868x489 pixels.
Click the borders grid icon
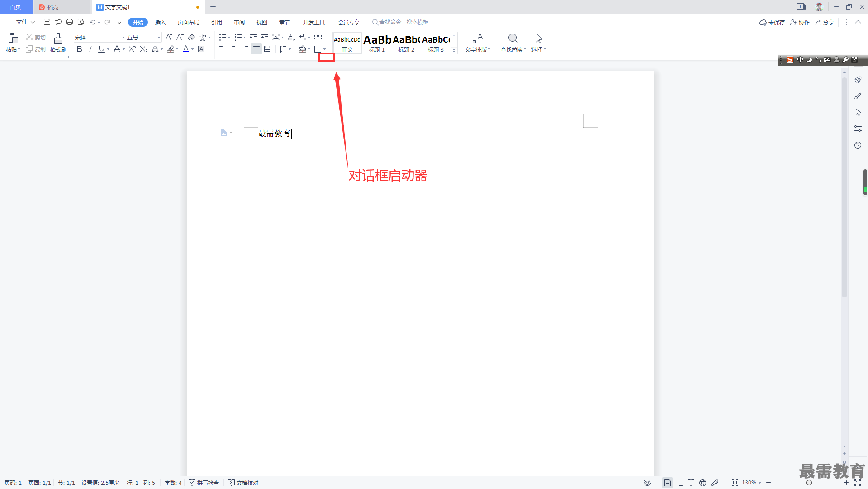[x=318, y=49]
